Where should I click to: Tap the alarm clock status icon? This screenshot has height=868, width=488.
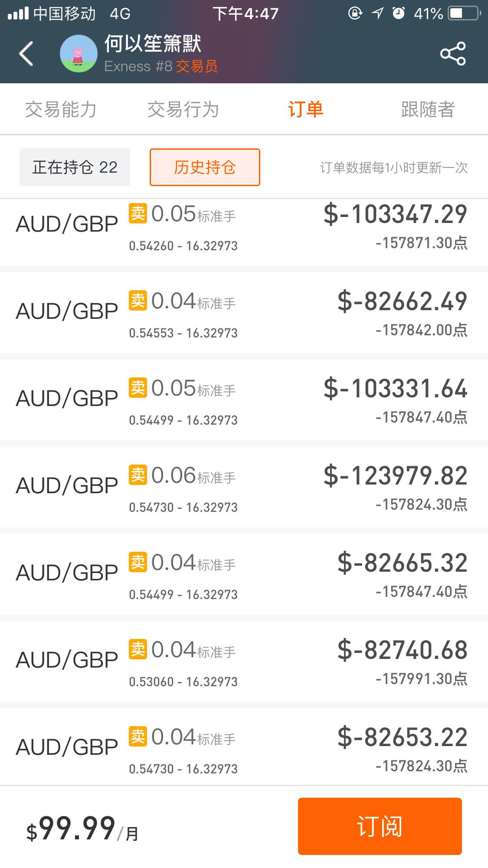pos(398,13)
